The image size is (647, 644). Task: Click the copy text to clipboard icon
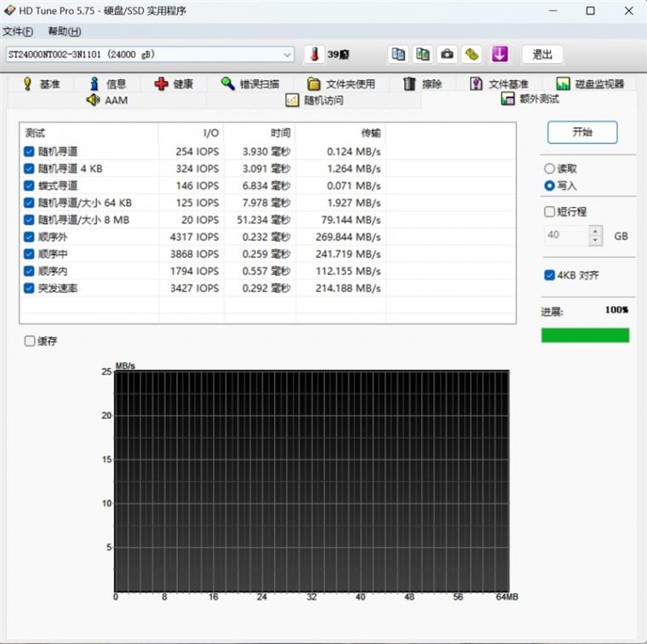[x=398, y=54]
